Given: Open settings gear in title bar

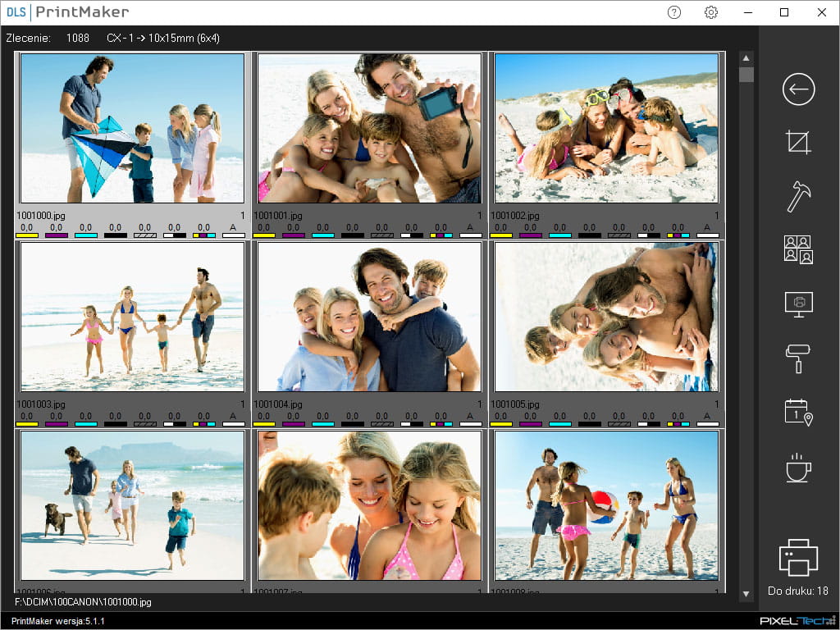Looking at the screenshot, I should pos(711,12).
